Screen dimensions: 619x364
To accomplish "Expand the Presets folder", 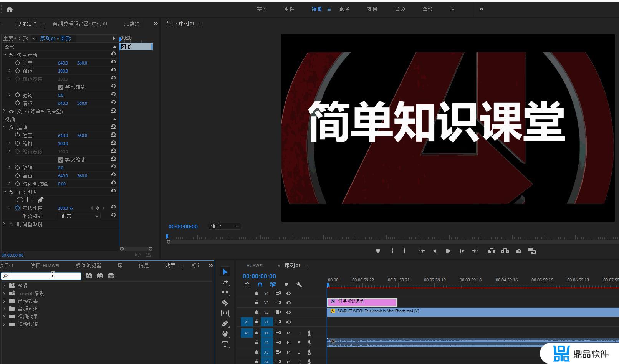I will [x=4, y=286].
